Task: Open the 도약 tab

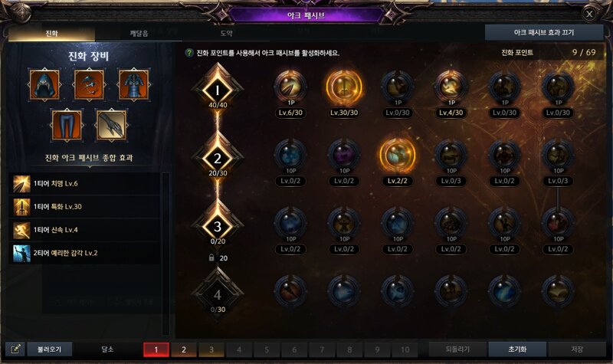Action: (x=226, y=33)
